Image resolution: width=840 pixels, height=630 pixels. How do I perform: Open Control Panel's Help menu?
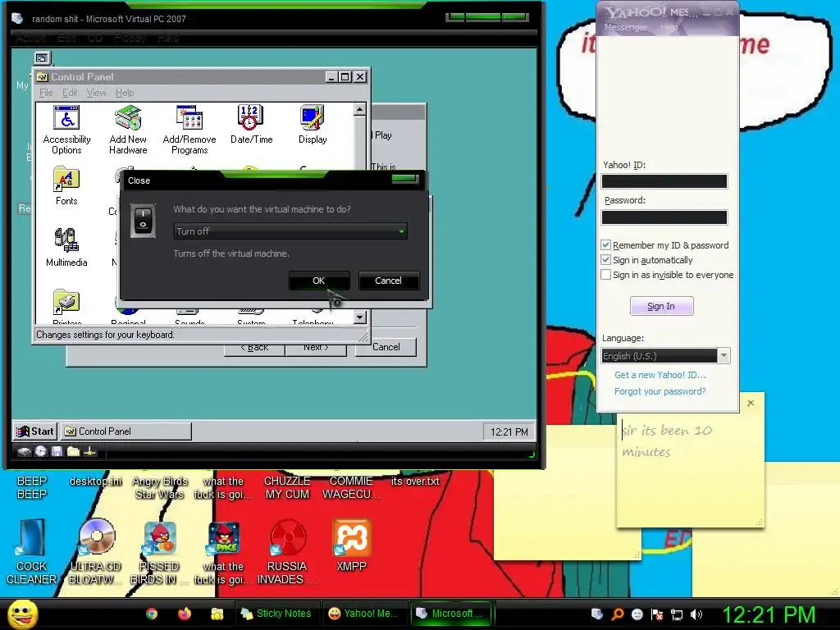[125, 93]
